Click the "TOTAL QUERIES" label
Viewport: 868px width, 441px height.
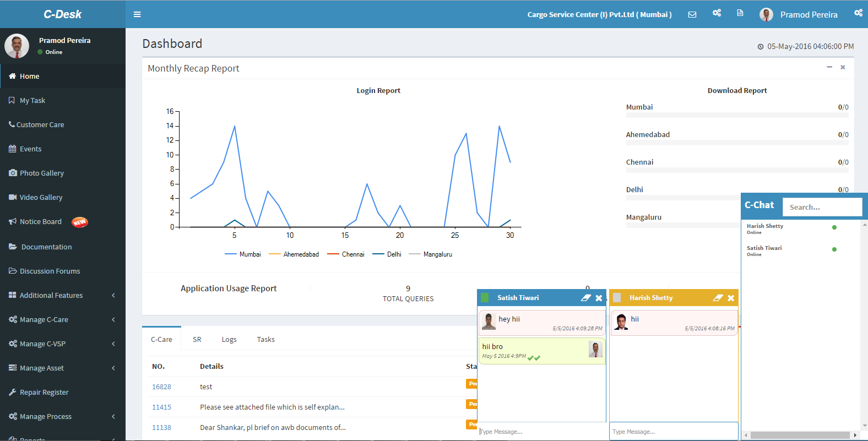coord(408,298)
